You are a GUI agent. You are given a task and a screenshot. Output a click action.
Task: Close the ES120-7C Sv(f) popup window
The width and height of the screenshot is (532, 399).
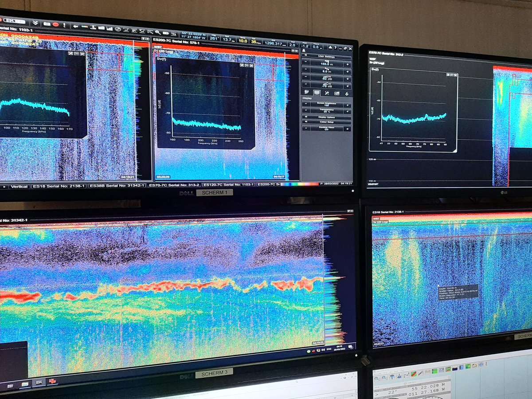[82, 53]
